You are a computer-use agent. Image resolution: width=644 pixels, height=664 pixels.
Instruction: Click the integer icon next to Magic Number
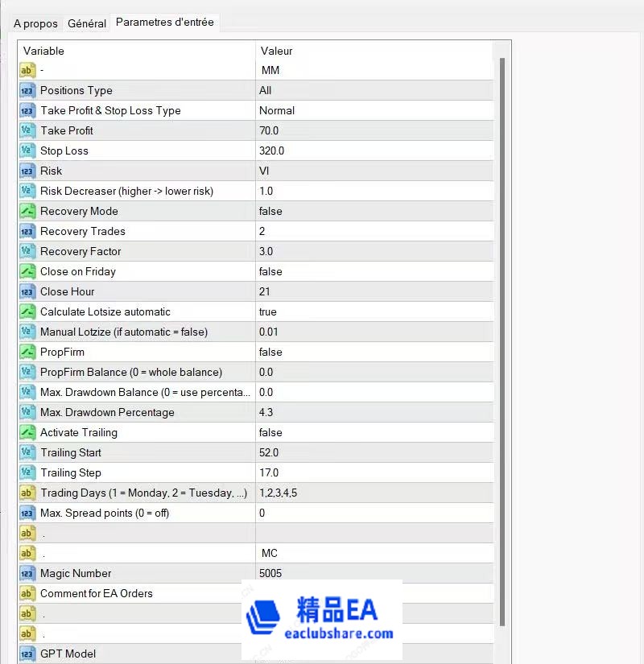click(27, 574)
